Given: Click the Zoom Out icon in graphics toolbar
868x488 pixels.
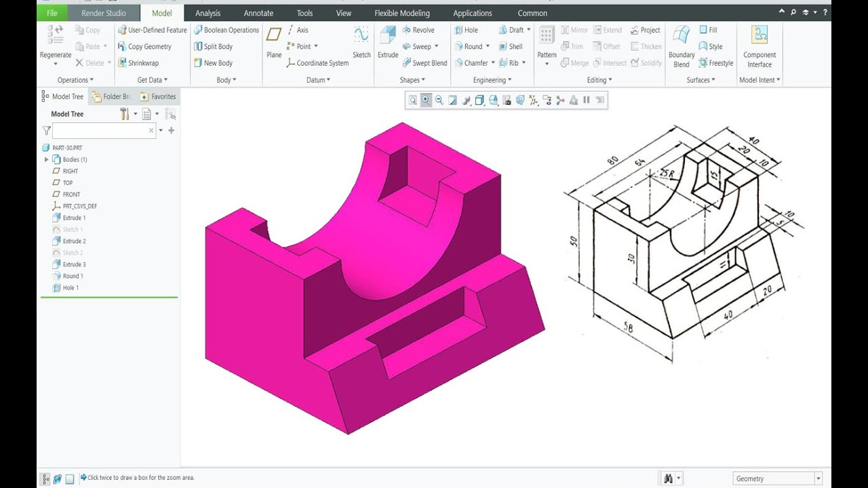Looking at the screenshot, I should click(439, 100).
